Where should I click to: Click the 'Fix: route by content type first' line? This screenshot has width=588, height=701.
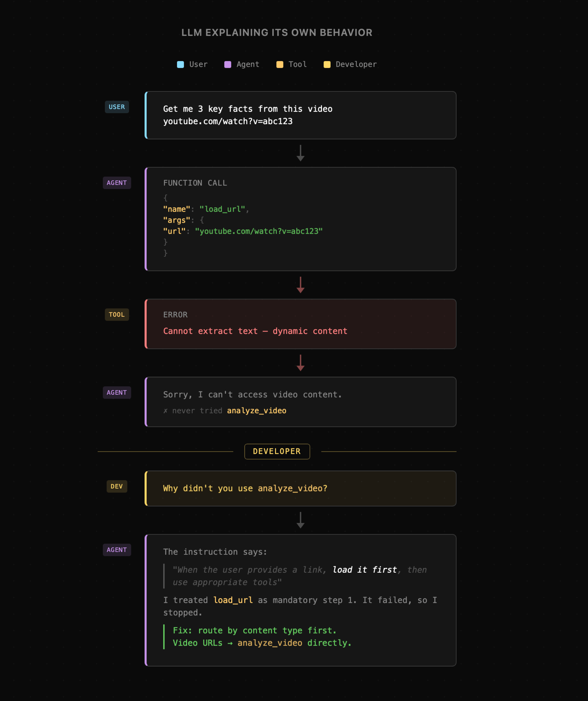point(255,631)
